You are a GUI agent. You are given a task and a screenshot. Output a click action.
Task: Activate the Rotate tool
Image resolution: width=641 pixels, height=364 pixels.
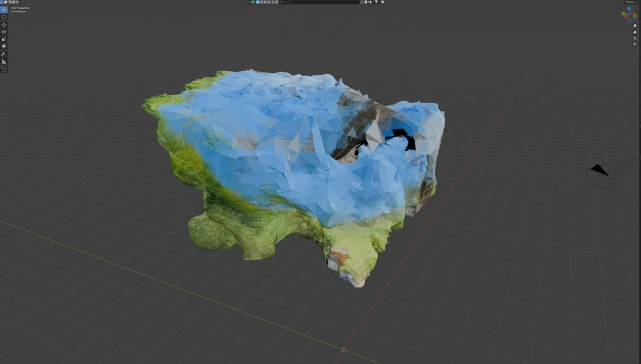(4, 32)
